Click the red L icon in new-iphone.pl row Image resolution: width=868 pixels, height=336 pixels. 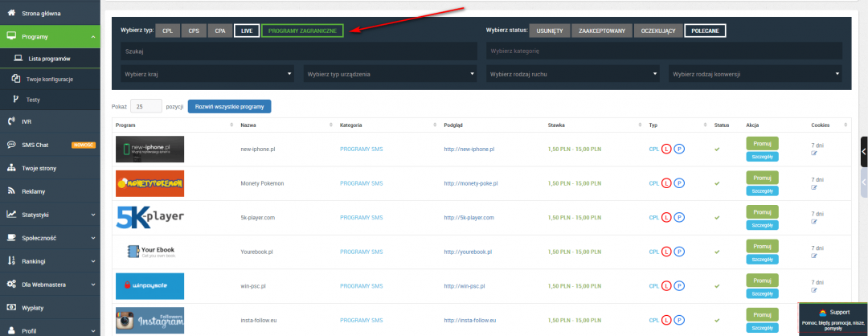click(666, 150)
